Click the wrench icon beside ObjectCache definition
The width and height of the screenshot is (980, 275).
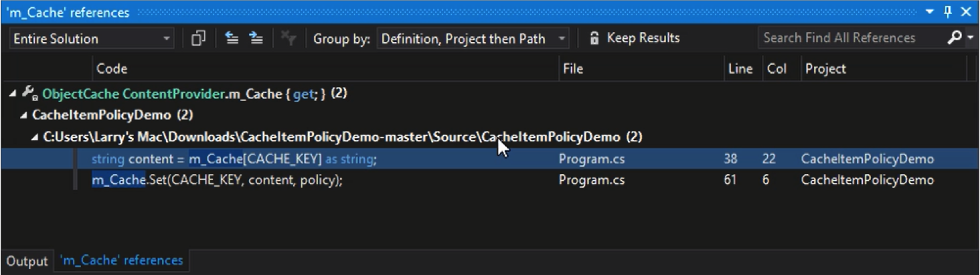[x=29, y=94]
